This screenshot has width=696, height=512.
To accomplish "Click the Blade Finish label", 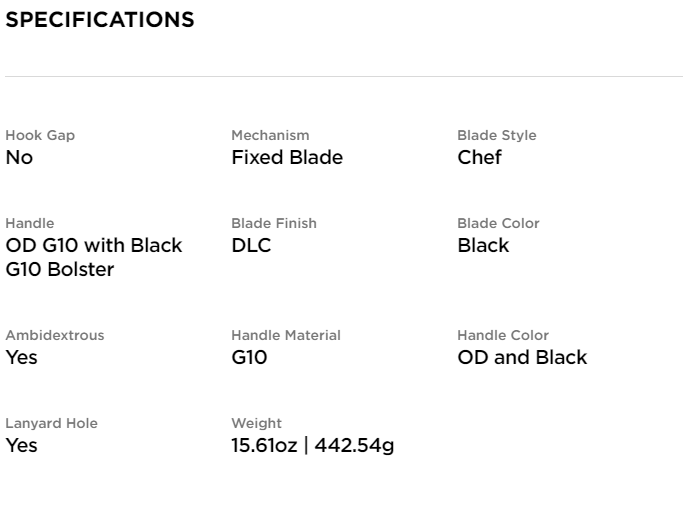I will point(274,223).
